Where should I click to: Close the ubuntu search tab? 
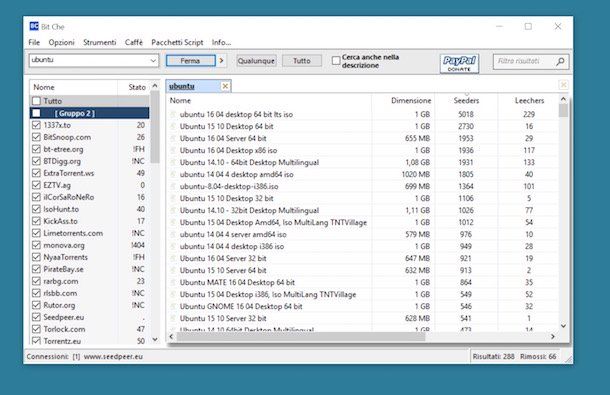coord(225,86)
